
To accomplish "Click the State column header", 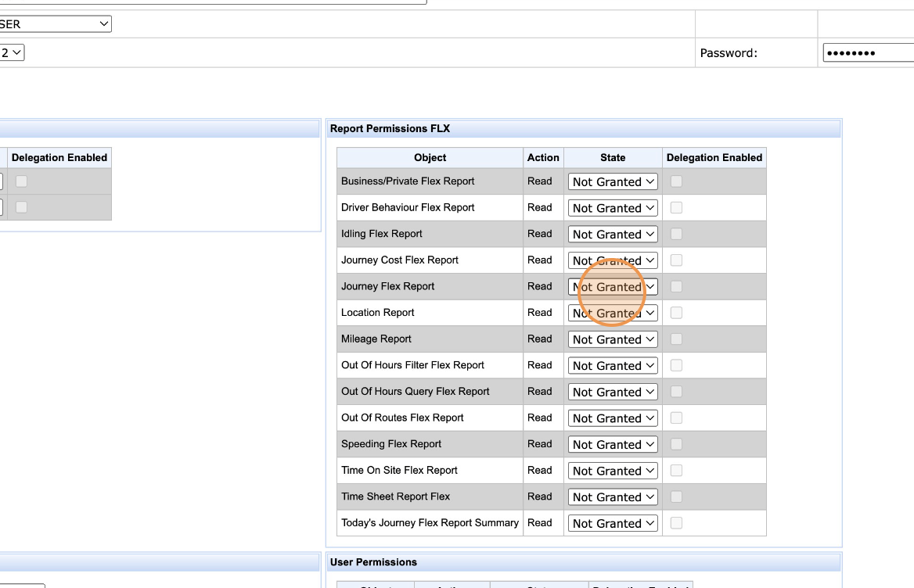I will click(x=613, y=157).
